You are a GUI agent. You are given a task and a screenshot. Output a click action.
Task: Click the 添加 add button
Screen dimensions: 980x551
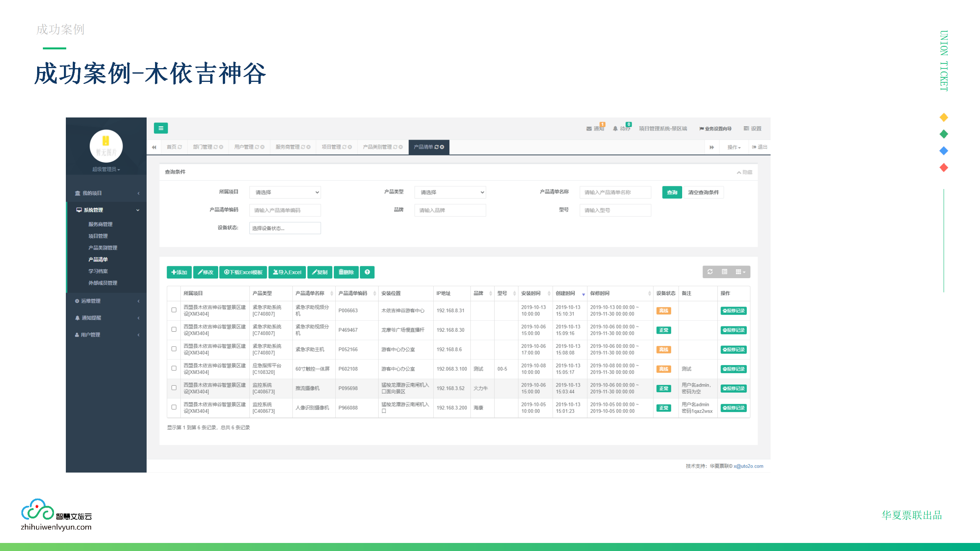(179, 272)
